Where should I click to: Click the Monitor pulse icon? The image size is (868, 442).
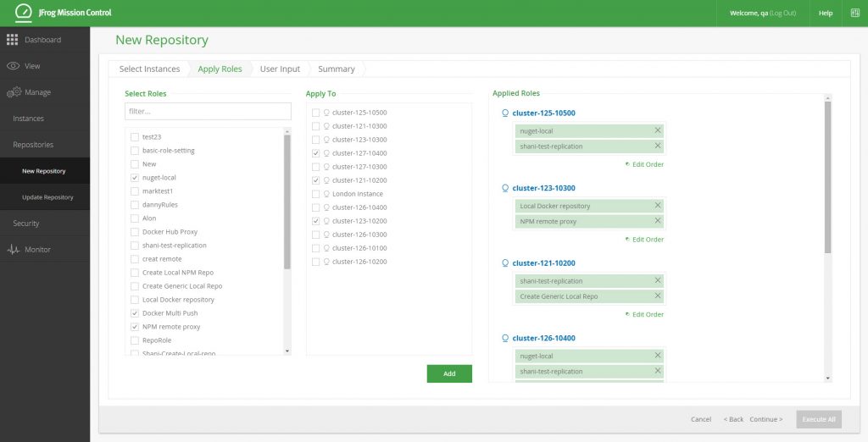point(13,250)
